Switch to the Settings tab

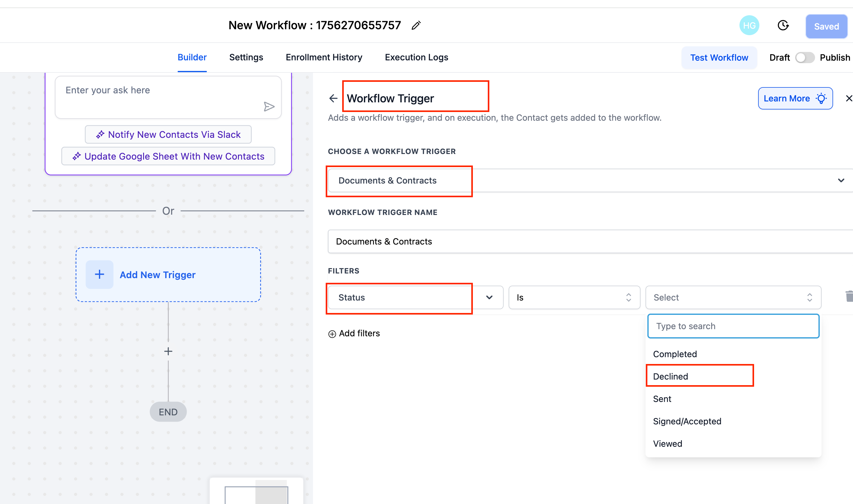pos(246,57)
